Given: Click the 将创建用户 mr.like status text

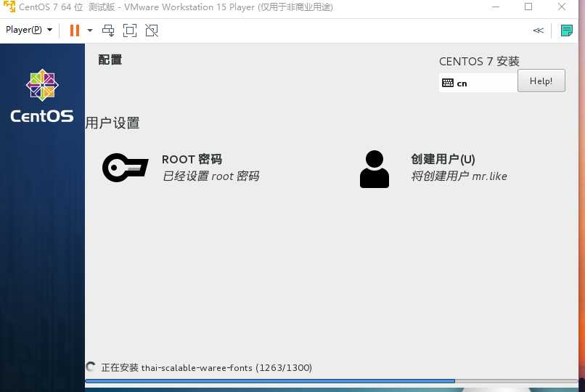Looking at the screenshot, I should [459, 176].
